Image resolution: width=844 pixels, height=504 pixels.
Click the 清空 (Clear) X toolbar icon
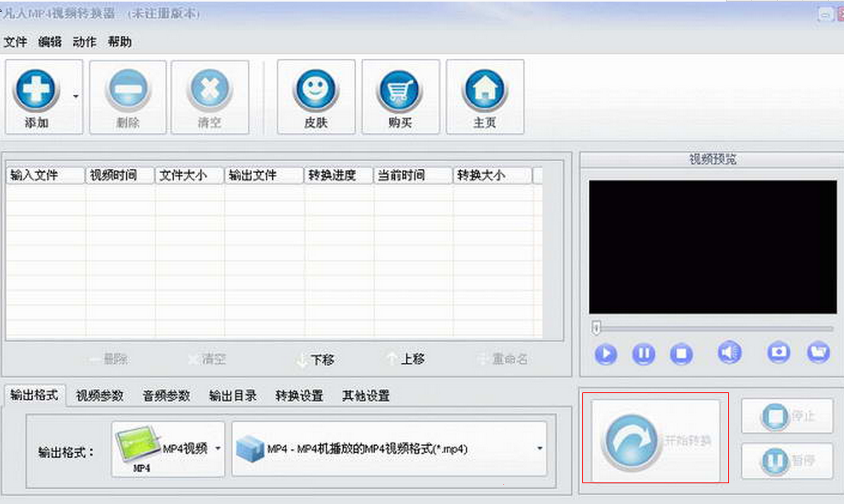point(210,89)
